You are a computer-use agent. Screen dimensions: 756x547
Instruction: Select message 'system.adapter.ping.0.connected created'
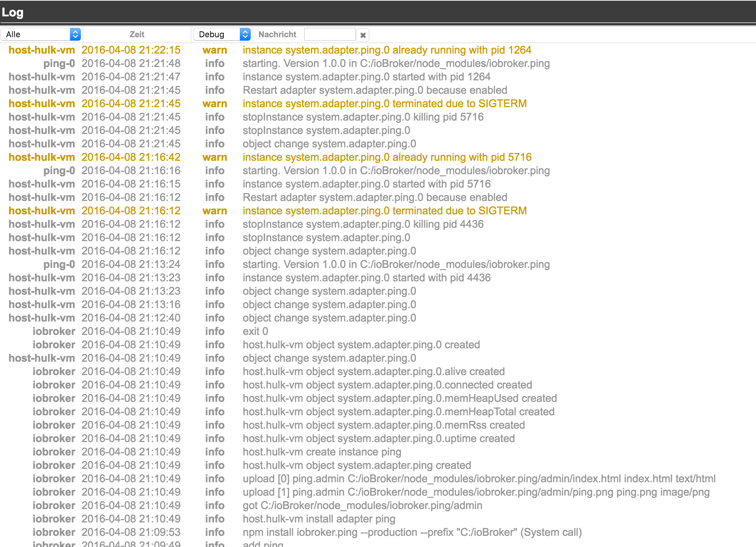(387, 385)
